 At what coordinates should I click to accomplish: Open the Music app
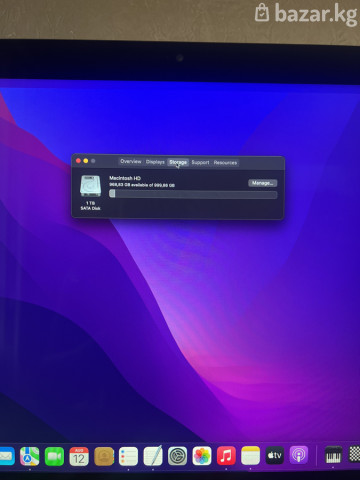[226, 456]
